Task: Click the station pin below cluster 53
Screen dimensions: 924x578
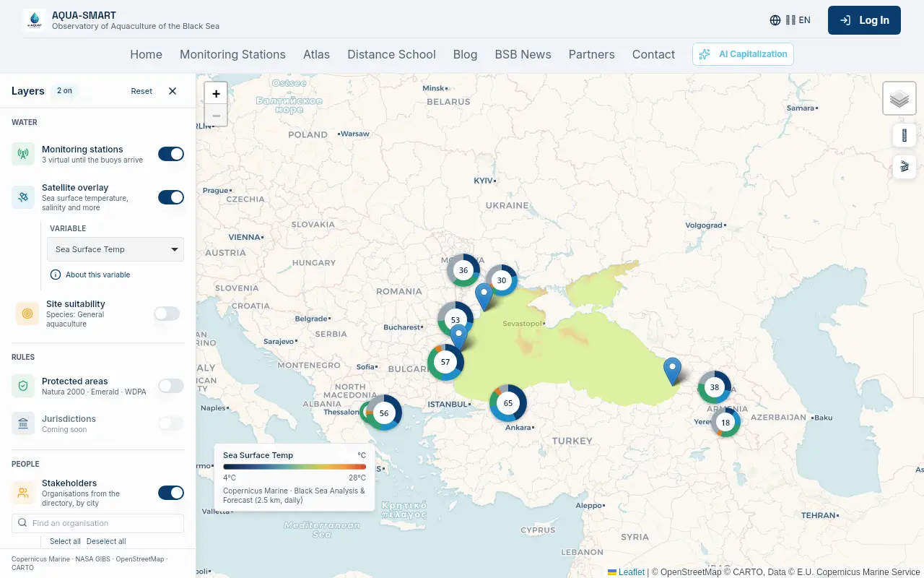Action: click(x=458, y=337)
